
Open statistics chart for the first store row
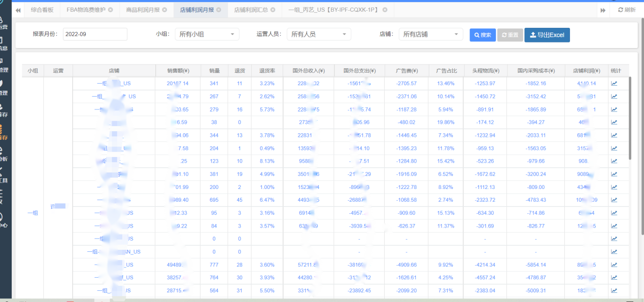[x=615, y=83]
